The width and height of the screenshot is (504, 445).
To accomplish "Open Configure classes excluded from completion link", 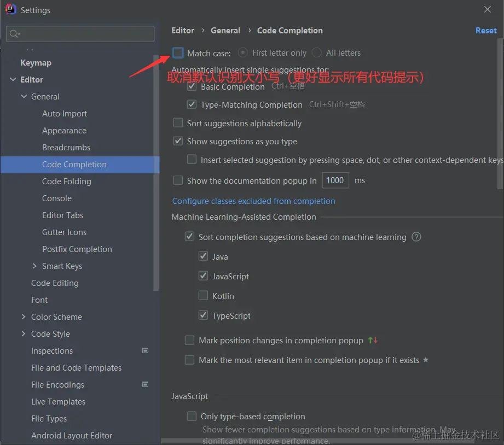I will pyautogui.click(x=253, y=201).
